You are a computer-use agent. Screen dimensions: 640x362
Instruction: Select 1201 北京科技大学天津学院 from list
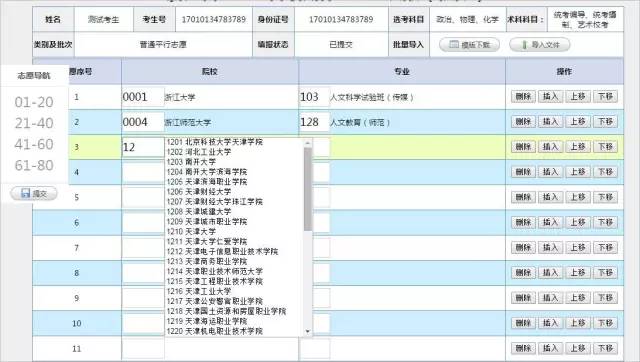tap(215, 142)
